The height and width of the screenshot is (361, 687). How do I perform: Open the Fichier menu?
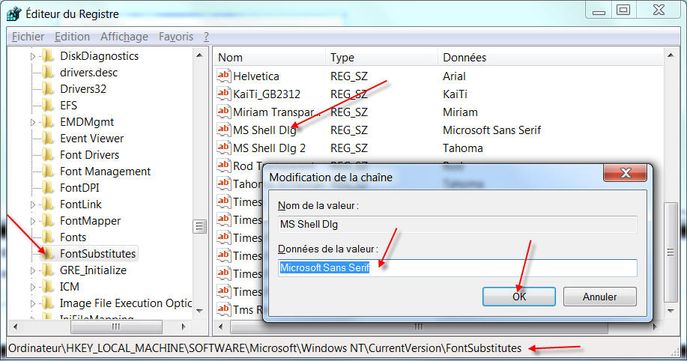(28, 37)
